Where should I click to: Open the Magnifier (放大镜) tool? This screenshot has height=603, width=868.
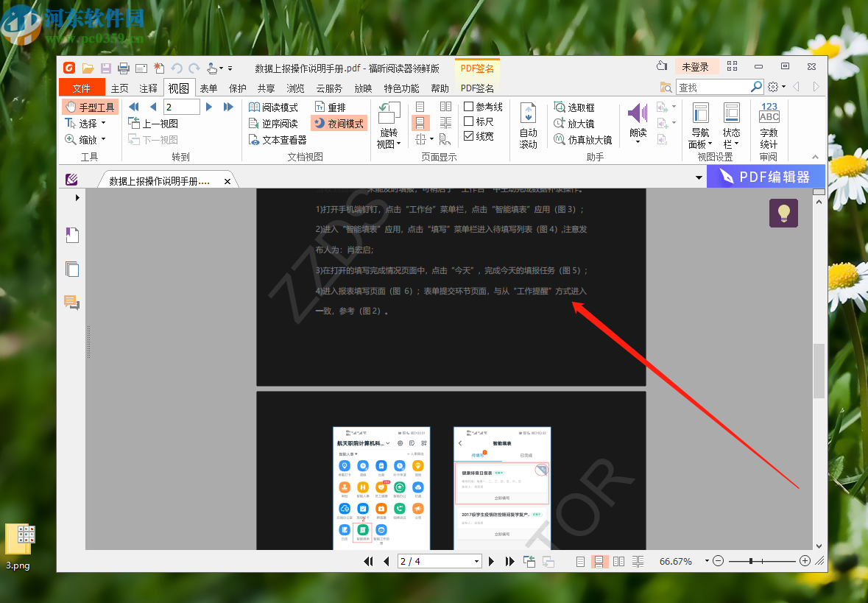574,124
